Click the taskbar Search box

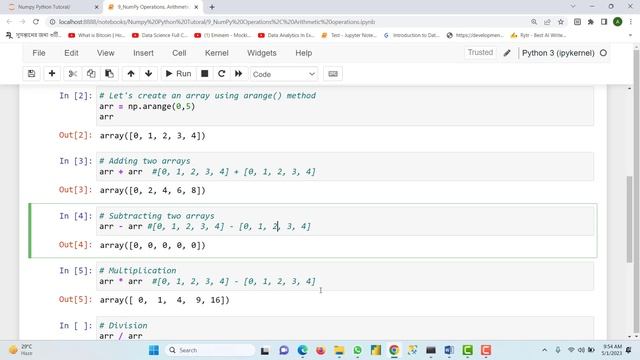coord(211,350)
